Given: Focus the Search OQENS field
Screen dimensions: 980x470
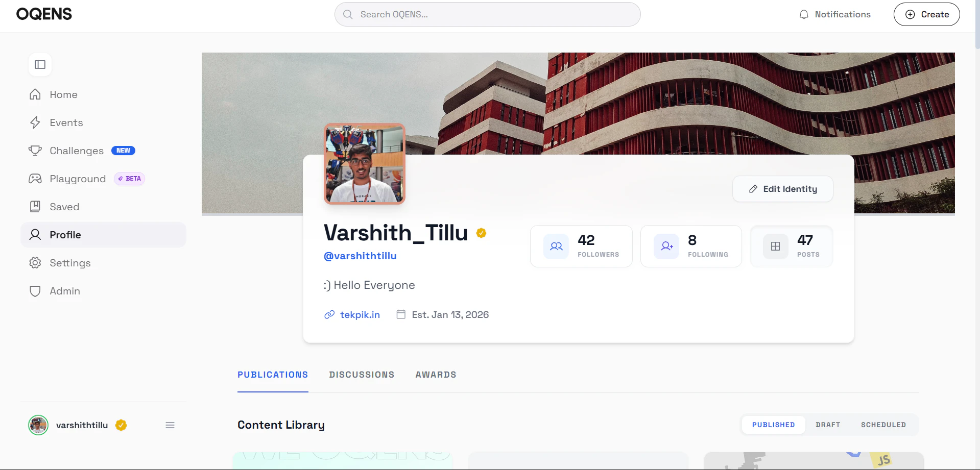Looking at the screenshot, I should click(x=487, y=14).
